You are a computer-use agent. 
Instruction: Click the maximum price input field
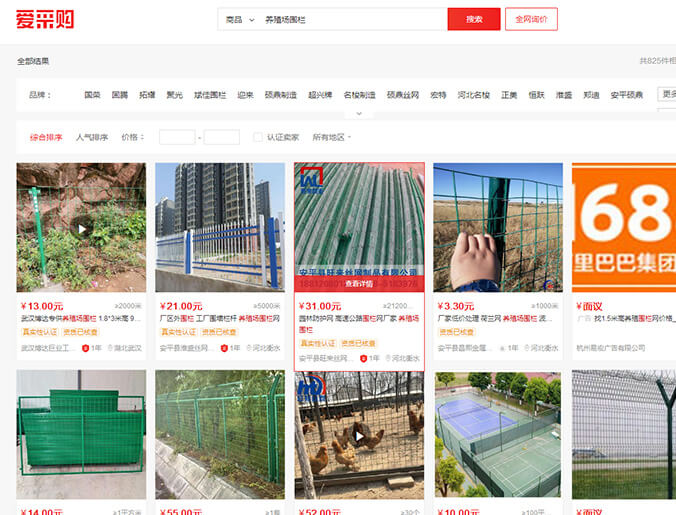coord(222,137)
